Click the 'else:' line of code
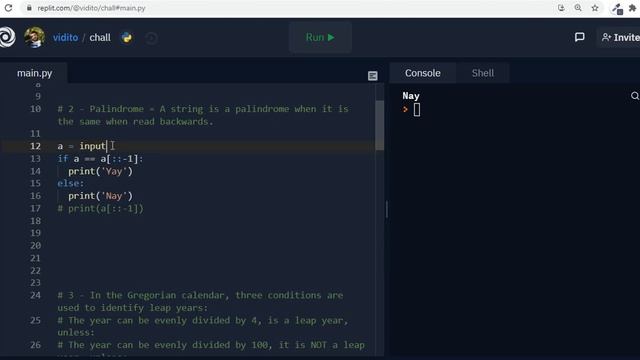The height and width of the screenshot is (360, 640). (71, 184)
